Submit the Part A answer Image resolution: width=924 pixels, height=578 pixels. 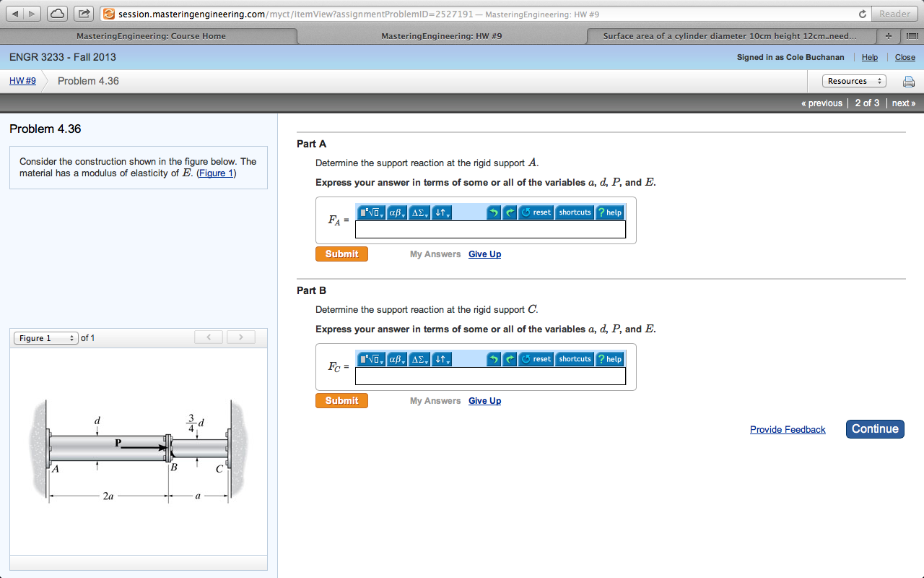tap(341, 254)
